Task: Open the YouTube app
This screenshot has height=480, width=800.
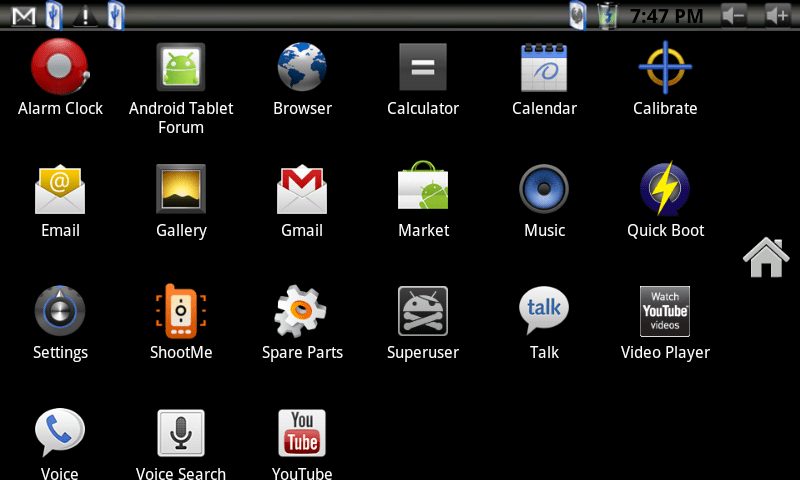Action: click(302, 433)
